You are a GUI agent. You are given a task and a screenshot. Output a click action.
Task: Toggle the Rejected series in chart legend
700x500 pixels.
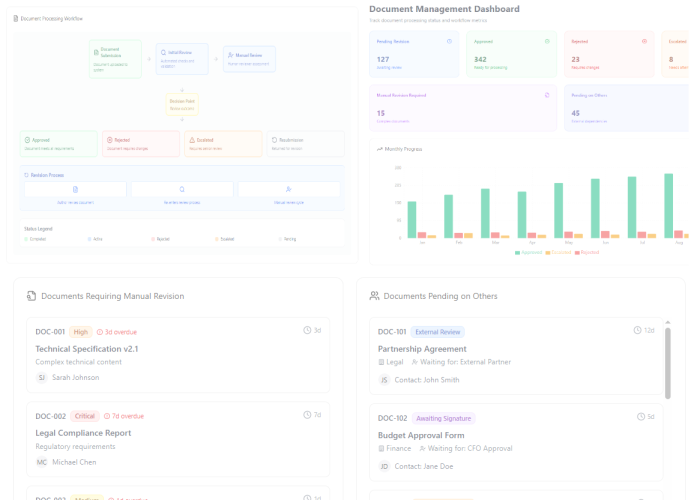point(589,253)
